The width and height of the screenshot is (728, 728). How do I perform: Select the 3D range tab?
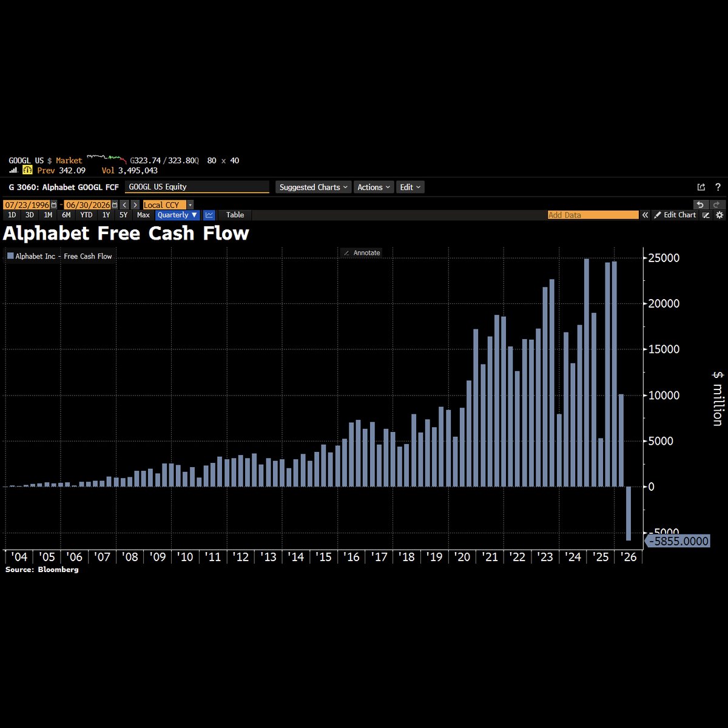29,215
